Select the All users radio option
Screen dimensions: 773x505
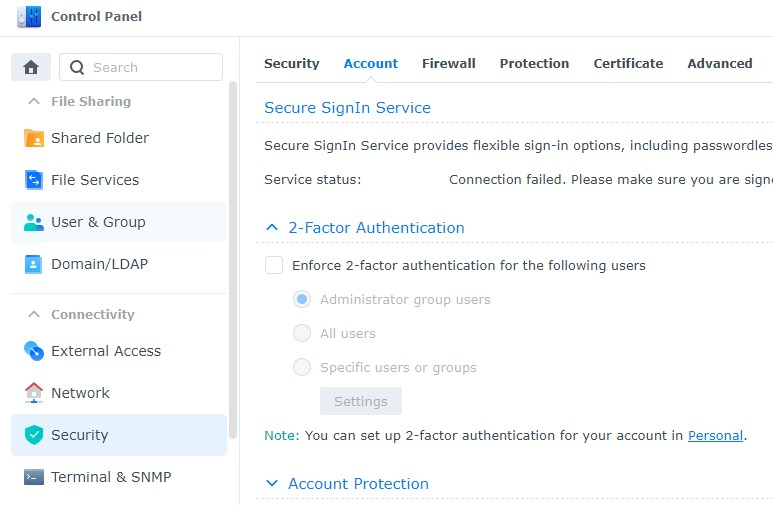pyautogui.click(x=302, y=333)
